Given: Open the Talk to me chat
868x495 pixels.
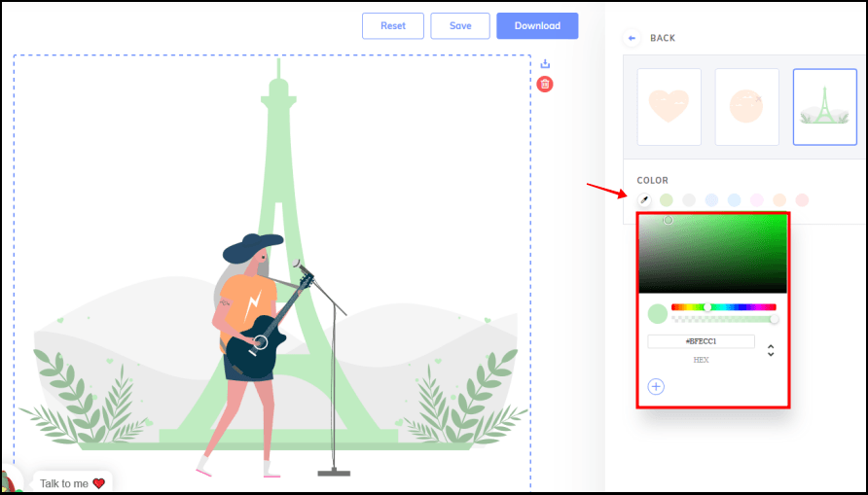Looking at the screenshot, I should 73,482.
